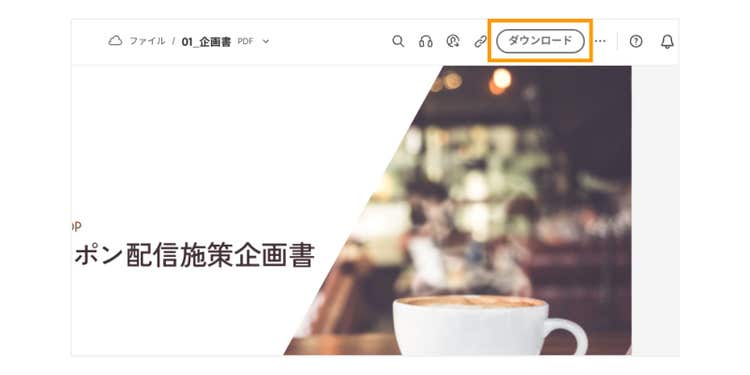The image size is (750, 375).
Task: Click the cloud storage icon beside ファイル
Action: 115,41
